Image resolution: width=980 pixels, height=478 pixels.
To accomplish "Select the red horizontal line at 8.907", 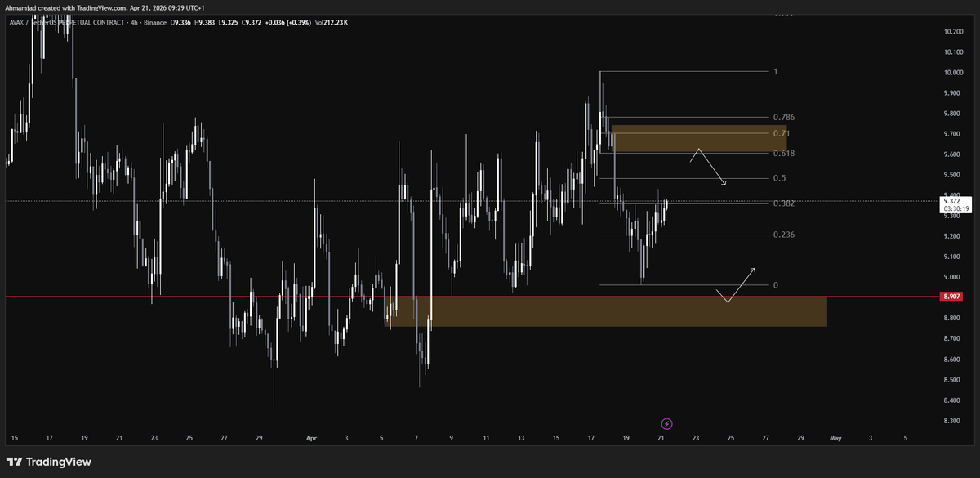I will [x=470, y=297].
